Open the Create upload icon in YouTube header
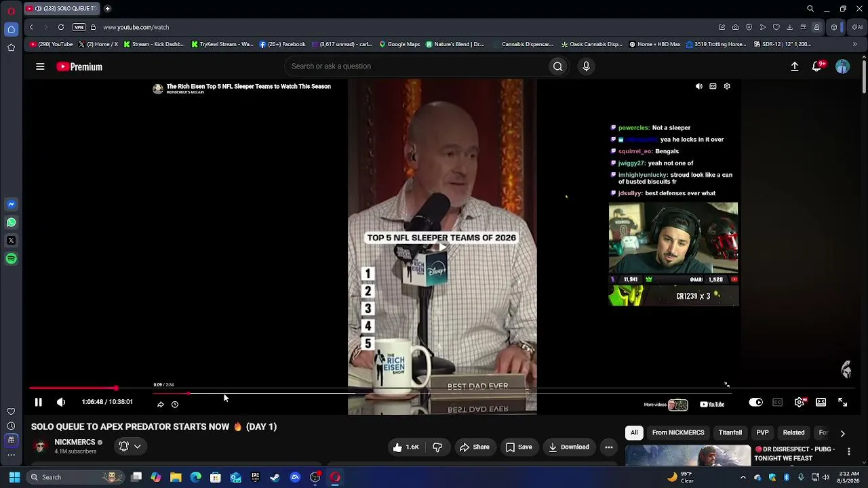This screenshot has height=488, width=868. click(x=795, y=66)
